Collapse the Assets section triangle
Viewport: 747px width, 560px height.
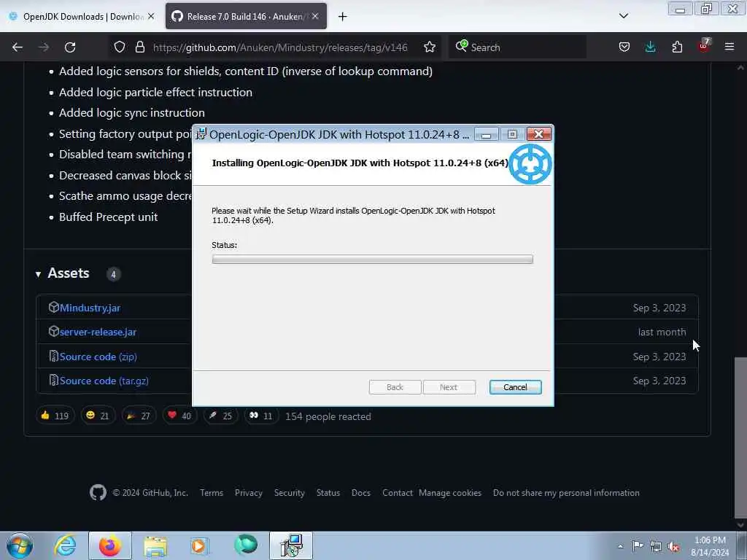(38, 274)
